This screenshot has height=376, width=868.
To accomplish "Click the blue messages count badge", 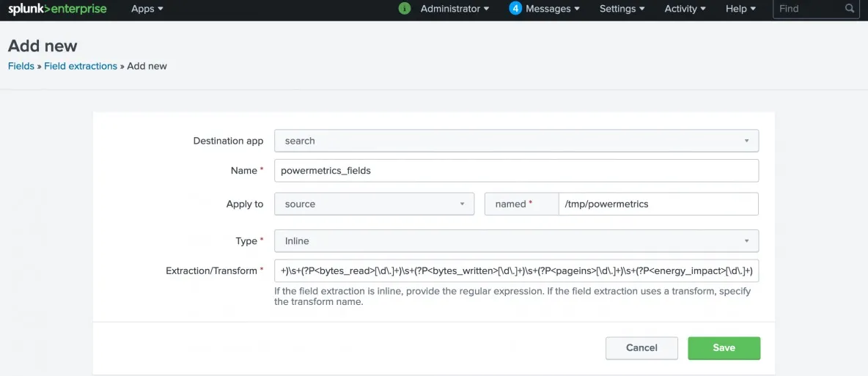I will coord(515,9).
